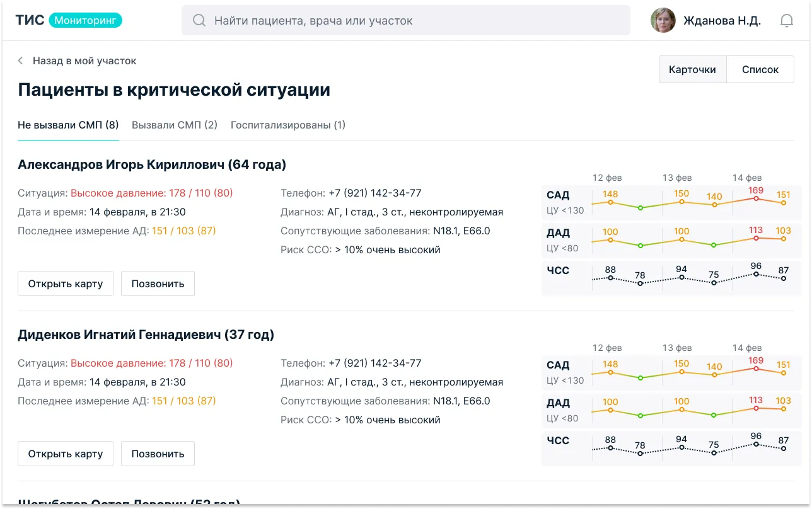
Task: Click the notification bell icon
Action: (786, 21)
